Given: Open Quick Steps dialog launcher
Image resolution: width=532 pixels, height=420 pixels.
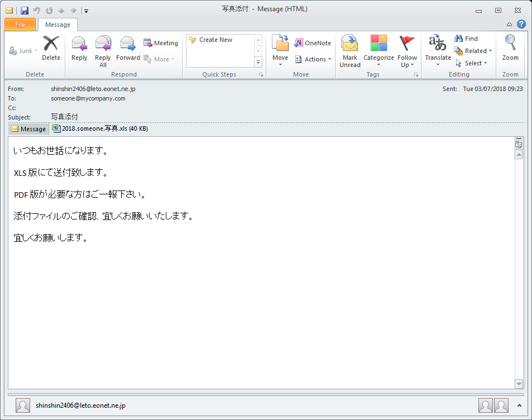Looking at the screenshot, I should pyautogui.click(x=261, y=75).
